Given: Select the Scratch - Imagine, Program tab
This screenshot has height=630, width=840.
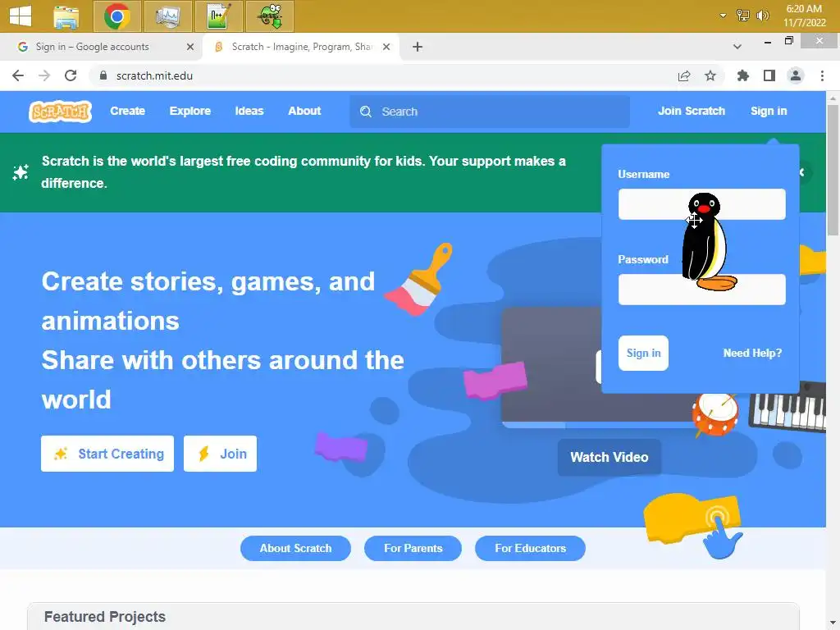Looking at the screenshot, I should point(301,47).
